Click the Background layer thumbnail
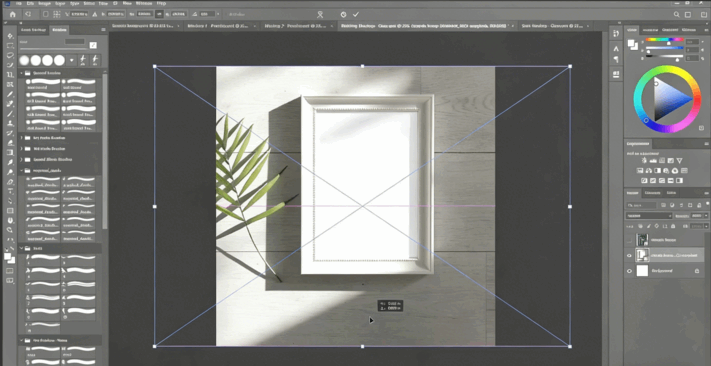Viewport: 711px width, 366px height. [x=642, y=271]
